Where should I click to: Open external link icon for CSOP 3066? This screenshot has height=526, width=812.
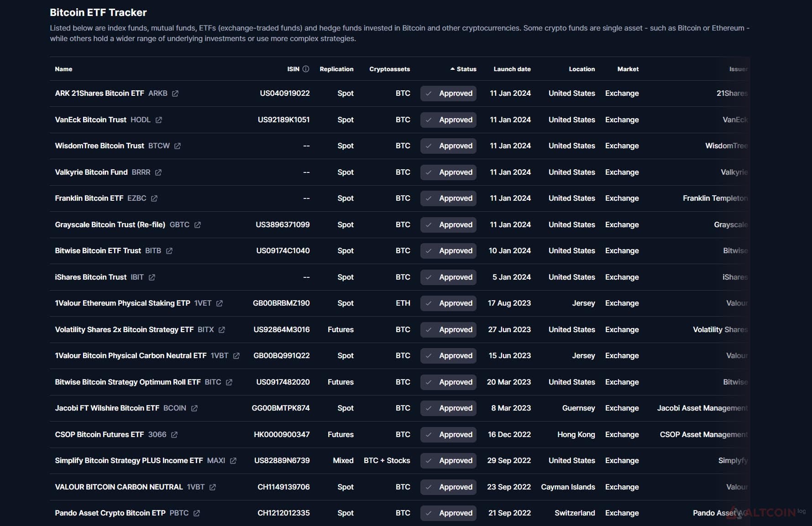[174, 435]
